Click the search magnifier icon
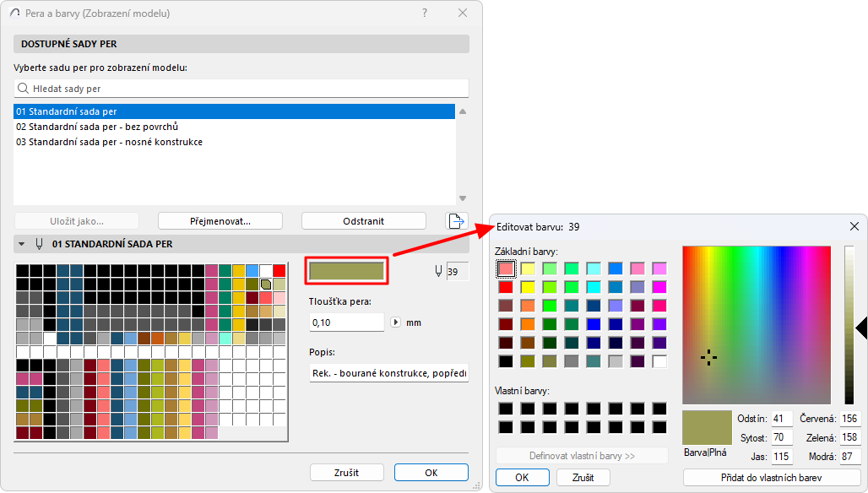This screenshot has height=493, width=868. click(x=24, y=88)
